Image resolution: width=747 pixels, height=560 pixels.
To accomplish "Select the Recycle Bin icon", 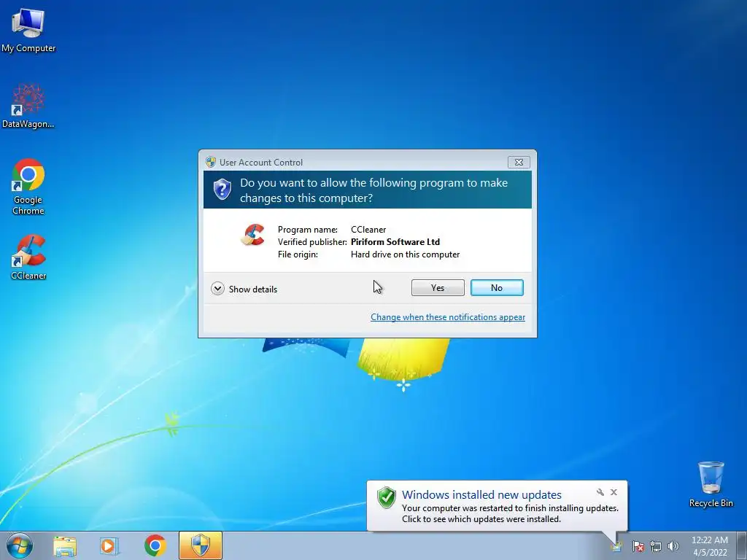I will click(711, 484).
